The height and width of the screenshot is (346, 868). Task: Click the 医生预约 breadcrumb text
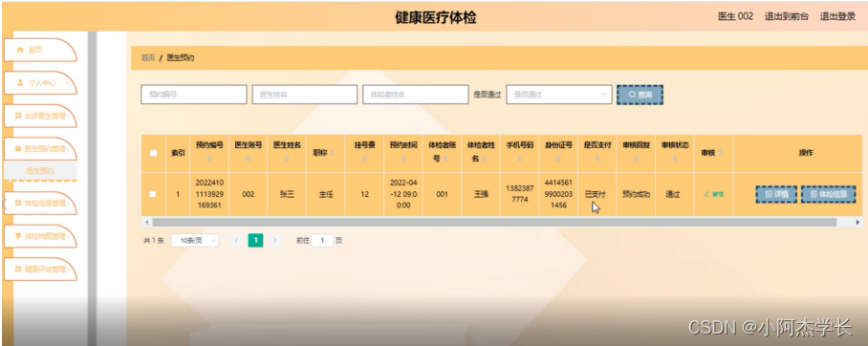point(181,58)
